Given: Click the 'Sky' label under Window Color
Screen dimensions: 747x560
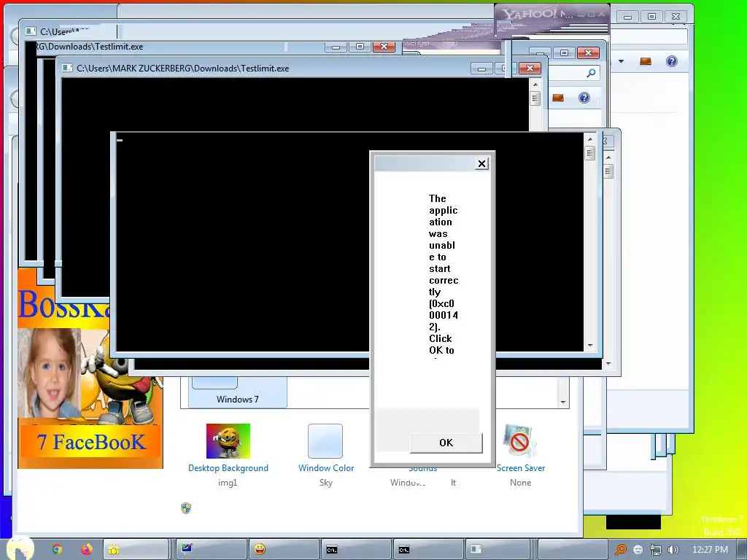Looking at the screenshot, I should coord(326,483).
